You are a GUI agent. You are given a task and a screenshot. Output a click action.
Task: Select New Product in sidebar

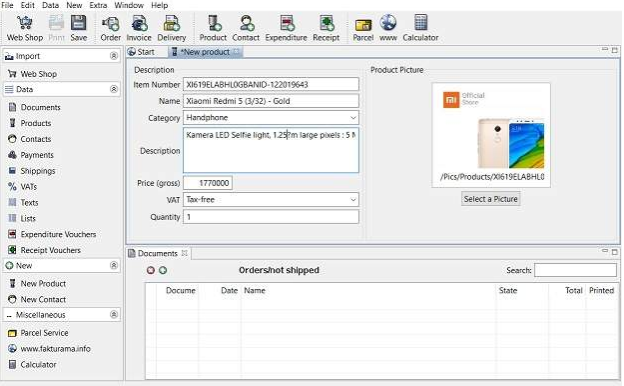coord(37,283)
